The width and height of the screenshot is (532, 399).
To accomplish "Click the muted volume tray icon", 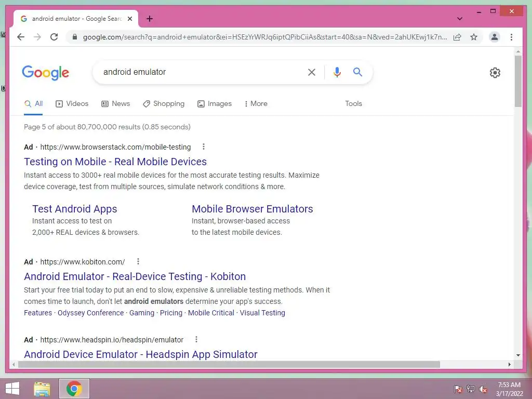I will pyautogui.click(x=483, y=389).
